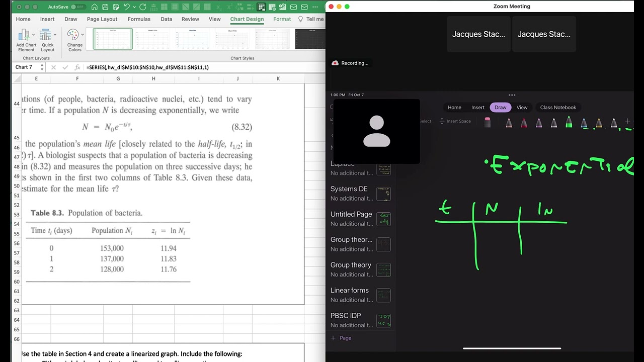The image size is (644, 362).
Task: Select the dark-background chart style thumbnail
Action: coord(310,39)
